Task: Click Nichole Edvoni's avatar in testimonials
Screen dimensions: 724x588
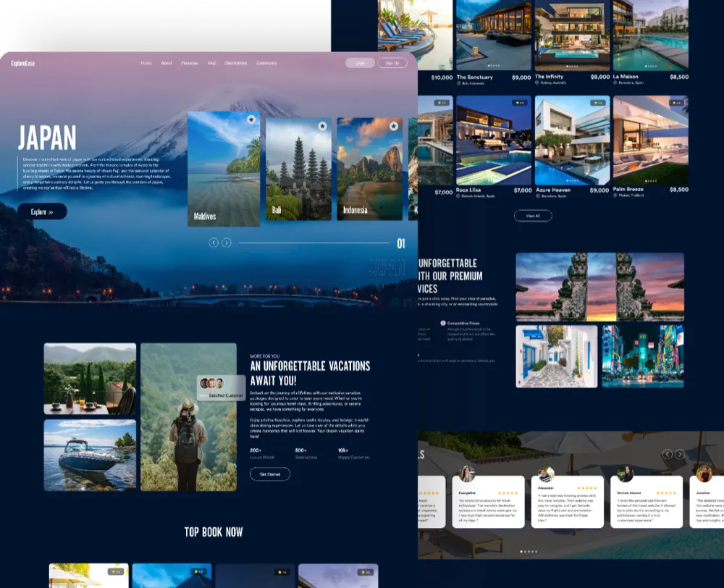Action: [626, 474]
